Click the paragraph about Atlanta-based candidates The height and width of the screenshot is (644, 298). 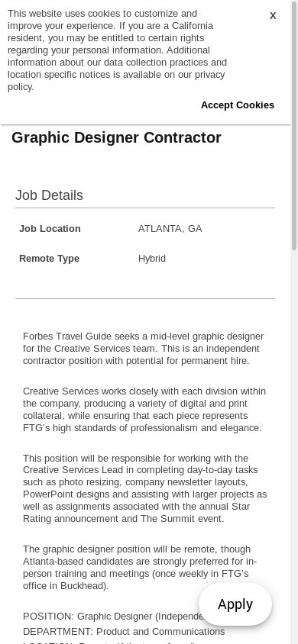(x=140, y=568)
